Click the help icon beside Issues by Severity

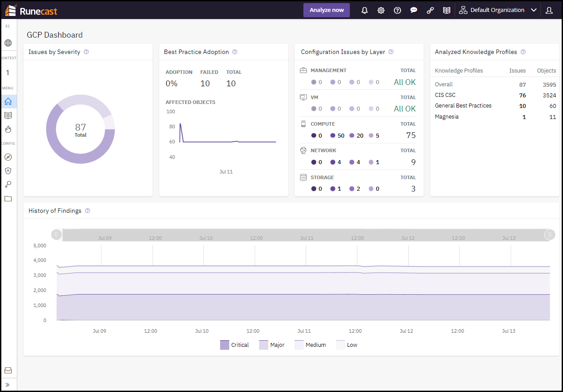[x=86, y=52]
